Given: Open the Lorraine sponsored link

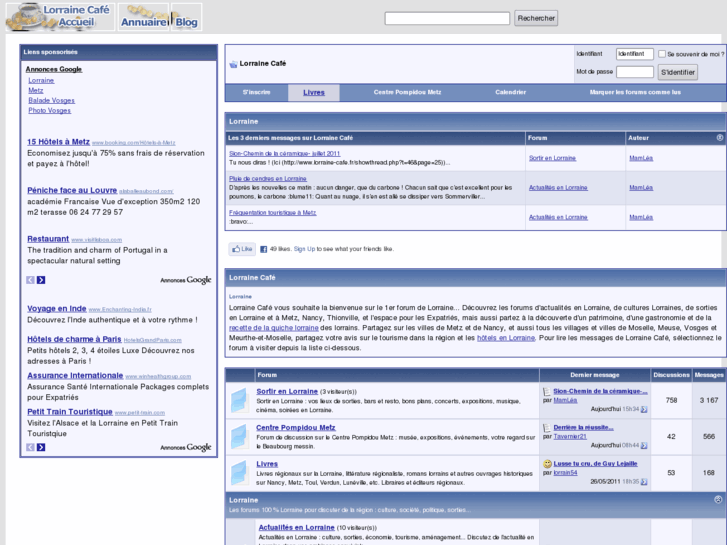Looking at the screenshot, I should click(41, 80).
